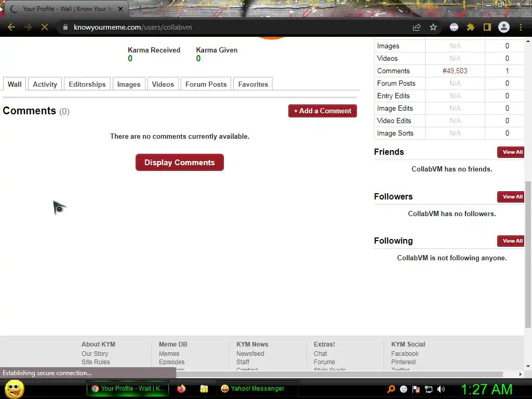The height and width of the screenshot is (399, 532).
Task: Open the striped flag extension icon
Action: tap(454, 27)
